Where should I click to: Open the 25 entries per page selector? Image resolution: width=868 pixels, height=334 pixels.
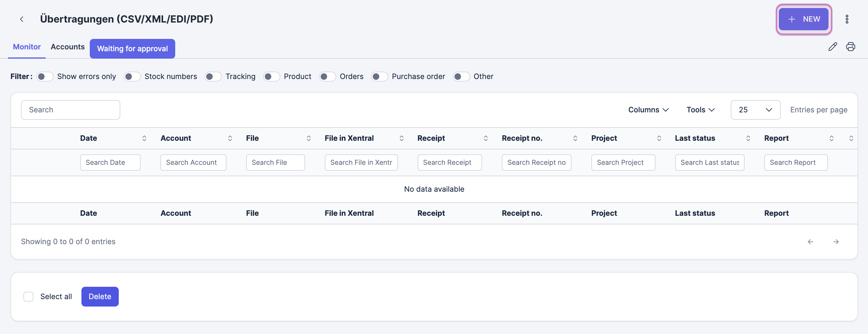(x=755, y=110)
